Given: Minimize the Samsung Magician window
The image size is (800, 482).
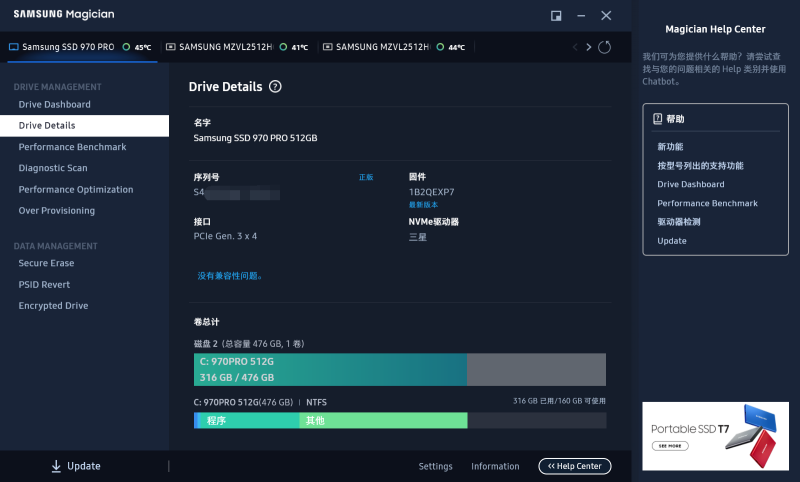Looking at the screenshot, I should click(581, 16).
